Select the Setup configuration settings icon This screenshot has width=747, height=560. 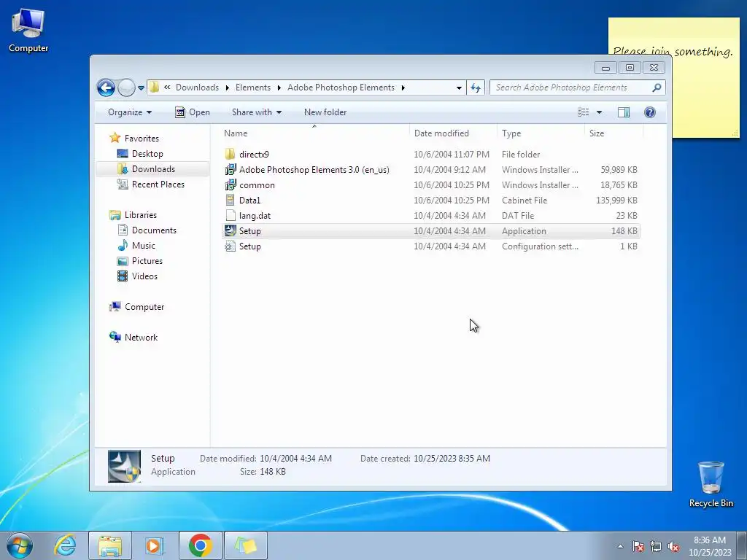coord(230,246)
